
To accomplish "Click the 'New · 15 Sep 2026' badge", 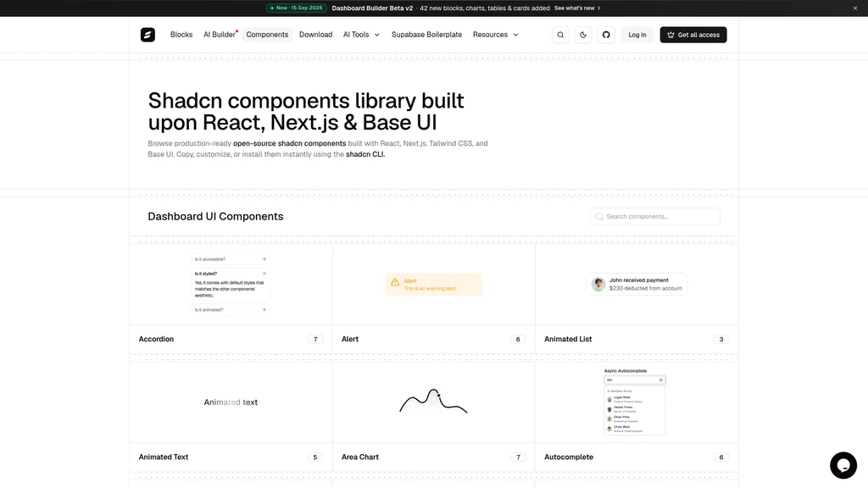I will point(297,8).
